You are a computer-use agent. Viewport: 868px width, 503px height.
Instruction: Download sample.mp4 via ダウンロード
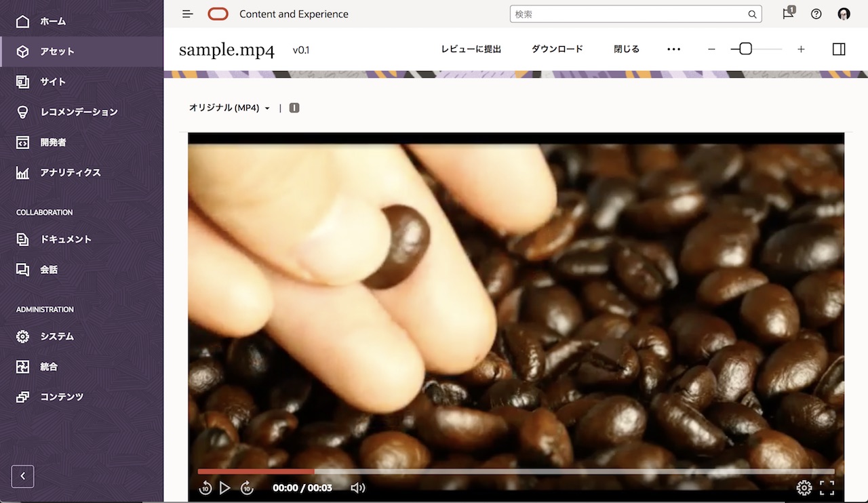click(557, 49)
